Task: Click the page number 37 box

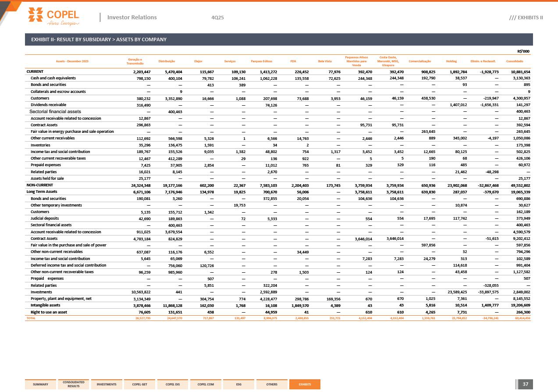Action: click(x=525, y=385)
